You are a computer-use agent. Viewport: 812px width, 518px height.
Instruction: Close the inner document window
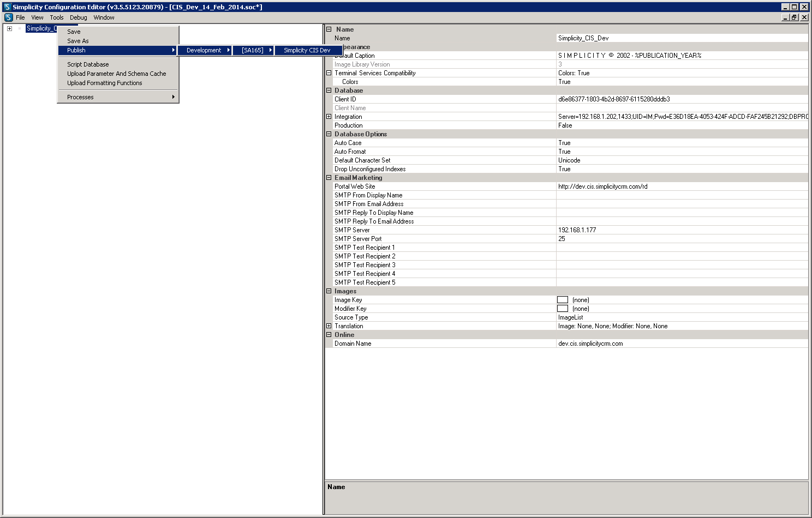pyautogui.click(x=804, y=17)
